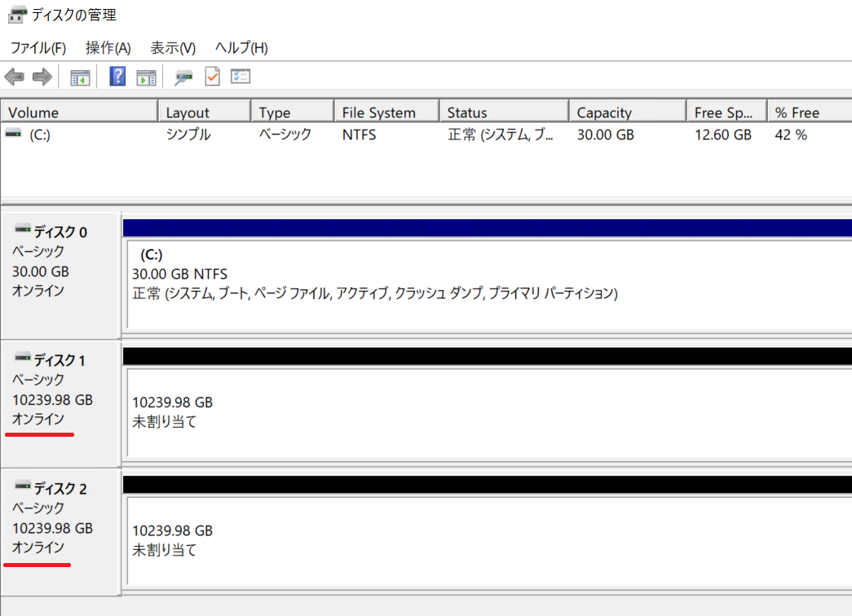Click the 正常 (システム, ブ... status cell
Image resolution: width=852 pixels, height=616 pixels.
click(501, 134)
